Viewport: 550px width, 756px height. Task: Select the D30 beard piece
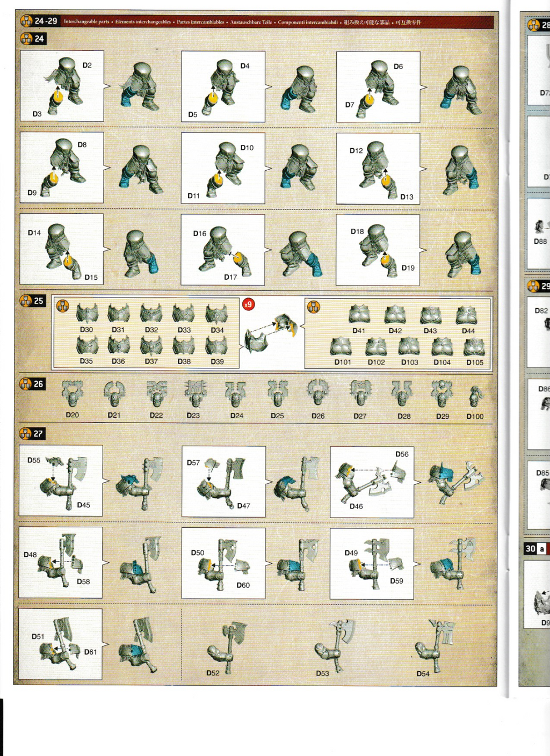[x=87, y=314]
